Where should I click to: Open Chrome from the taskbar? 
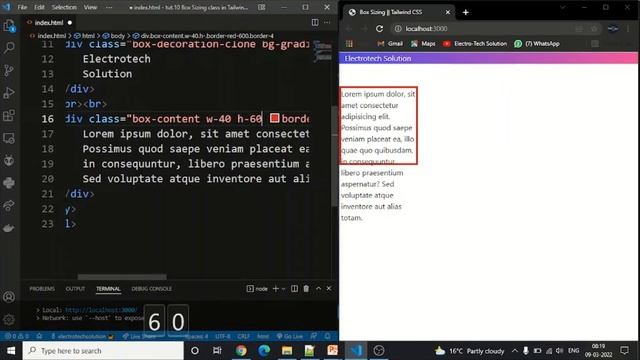pos(241,351)
